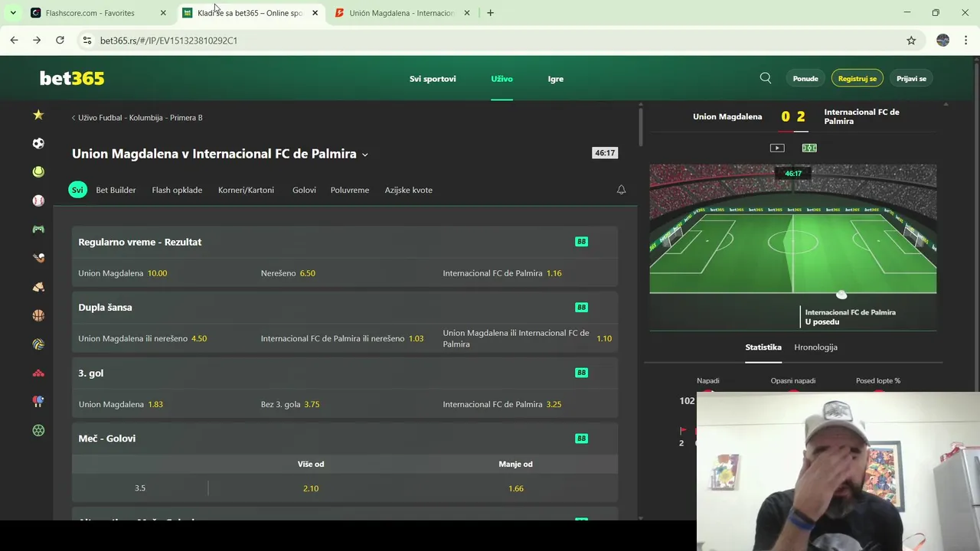Viewport: 980px width, 551px height.
Task: Collapse the Dupla šansa market
Action: coord(345,308)
